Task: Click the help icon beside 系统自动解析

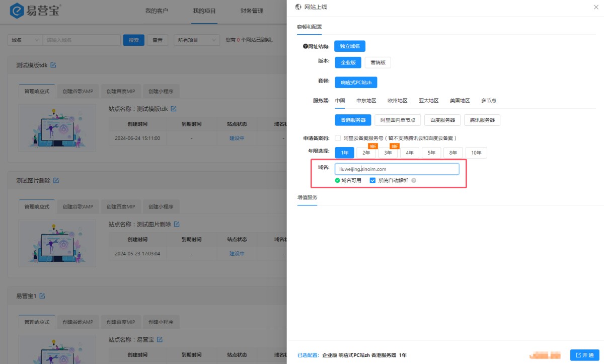Action: tap(414, 180)
